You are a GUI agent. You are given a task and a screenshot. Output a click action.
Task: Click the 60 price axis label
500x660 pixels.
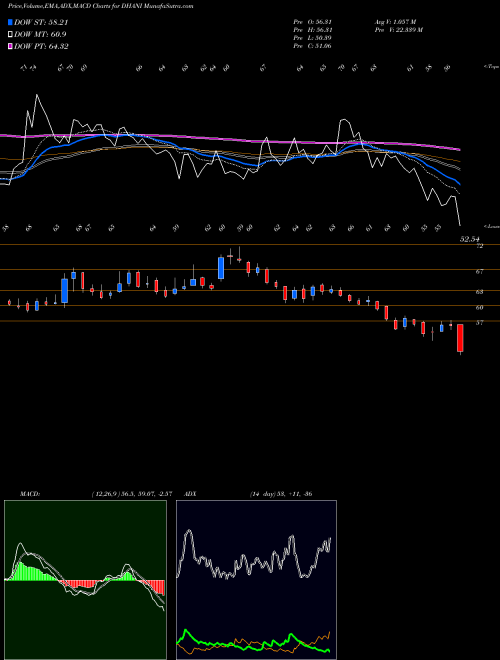point(479,308)
